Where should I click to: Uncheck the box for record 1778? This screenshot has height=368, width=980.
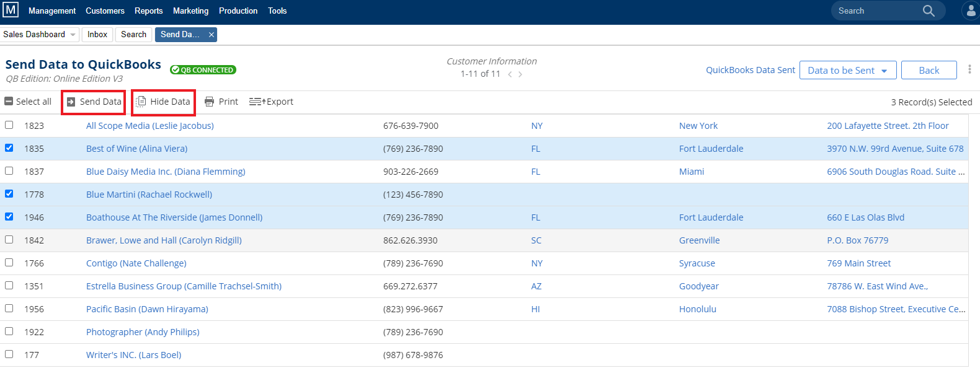point(9,194)
